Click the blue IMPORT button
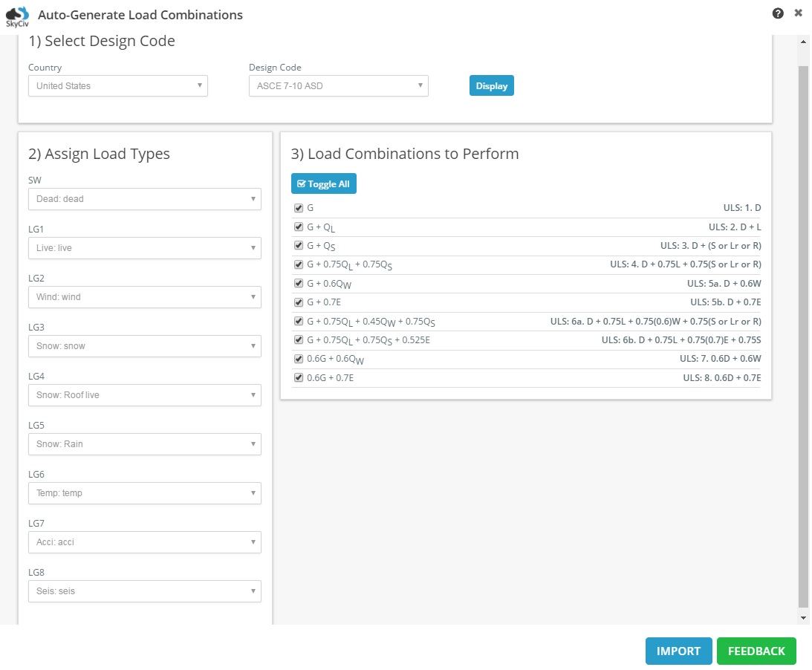This screenshot has width=812, height=670. [678, 651]
